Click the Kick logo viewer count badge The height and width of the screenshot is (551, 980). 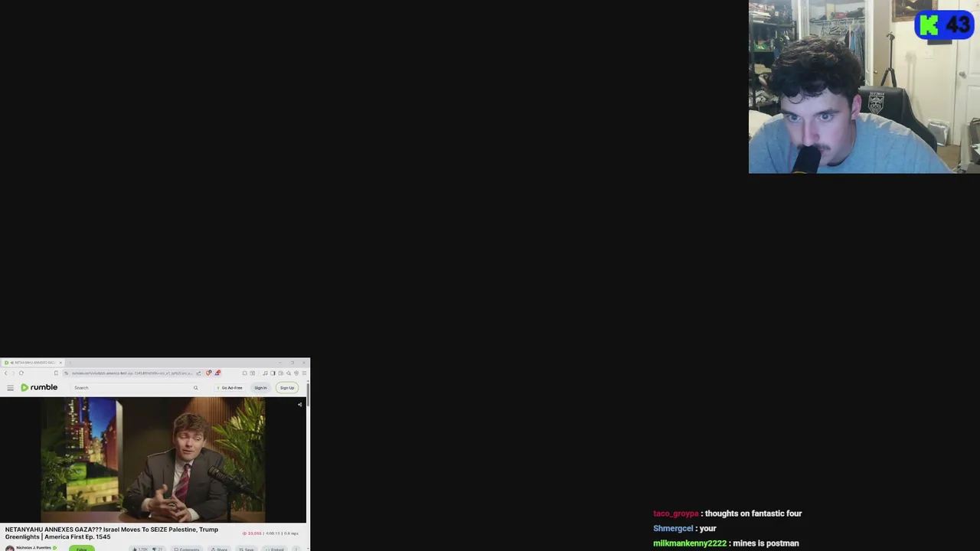click(x=944, y=25)
